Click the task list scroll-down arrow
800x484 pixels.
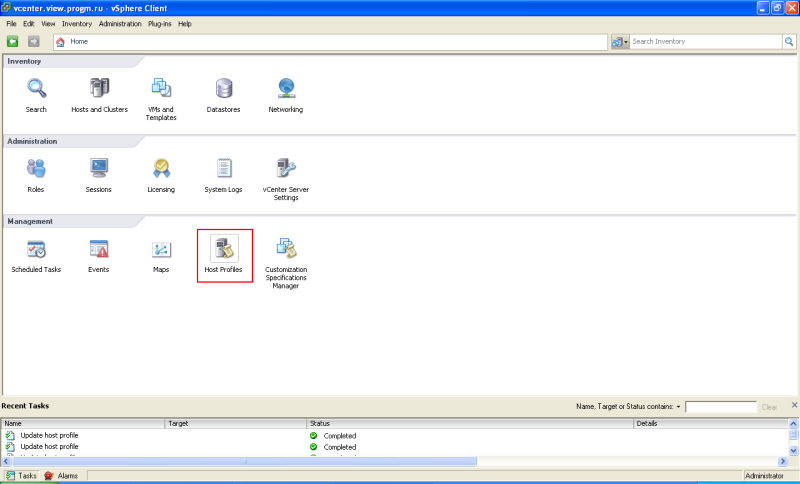coord(793,450)
